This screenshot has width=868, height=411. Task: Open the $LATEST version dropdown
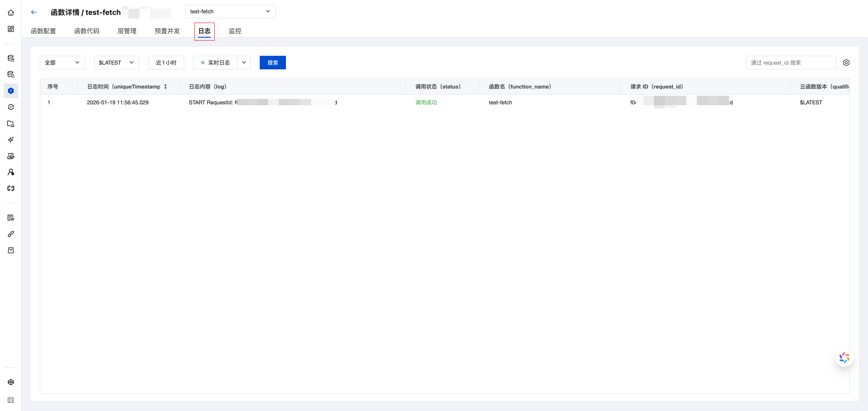point(116,63)
